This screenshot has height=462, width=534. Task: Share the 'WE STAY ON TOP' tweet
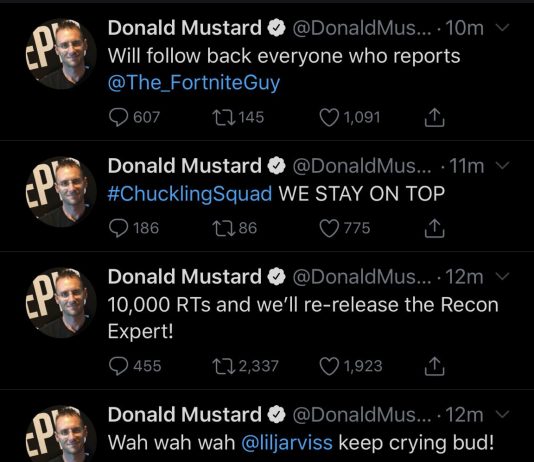click(435, 228)
